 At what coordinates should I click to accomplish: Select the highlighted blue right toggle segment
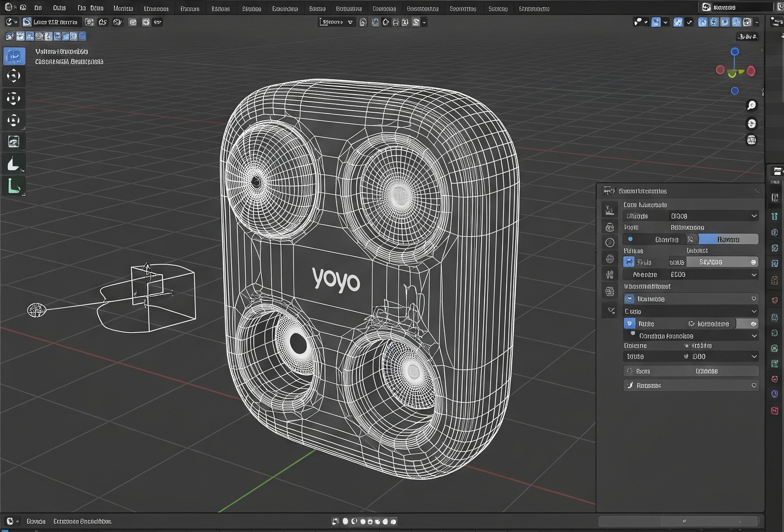729,239
